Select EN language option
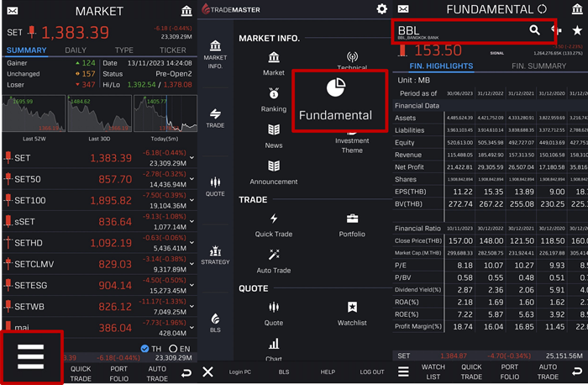The height and width of the screenshot is (385, 588). pos(180,349)
